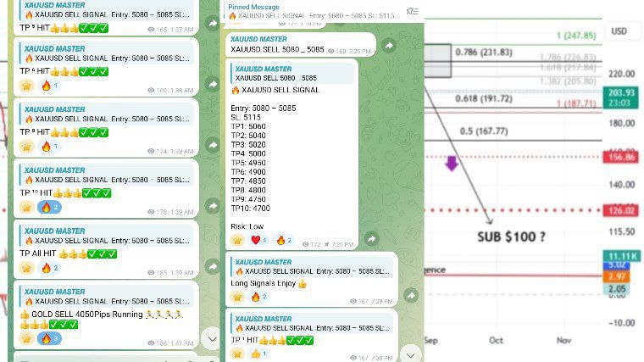The width and height of the screenshot is (644, 362).
Task: Jump to bottom arrow in left chat
Action: (212, 339)
